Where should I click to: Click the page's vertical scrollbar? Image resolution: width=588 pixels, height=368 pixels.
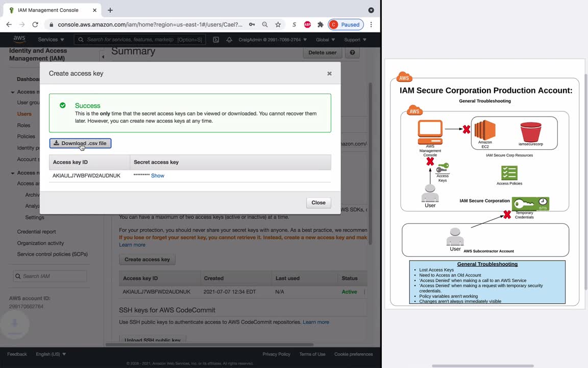[371, 164]
